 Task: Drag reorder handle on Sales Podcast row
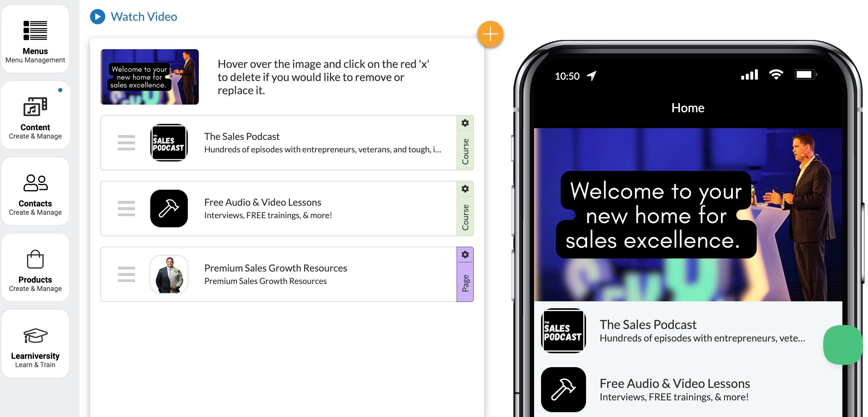pyautogui.click(x=123, y=142)
